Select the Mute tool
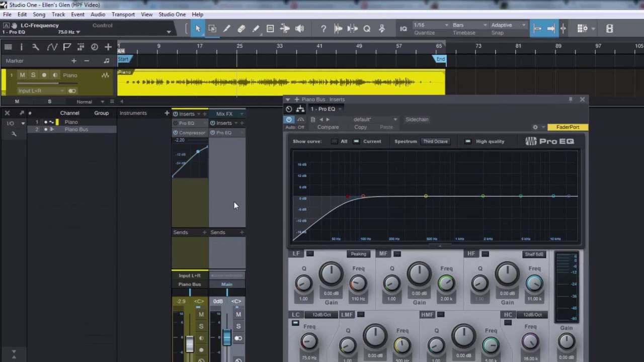Screen dimensions: 644x362 (x=271, y=29)
